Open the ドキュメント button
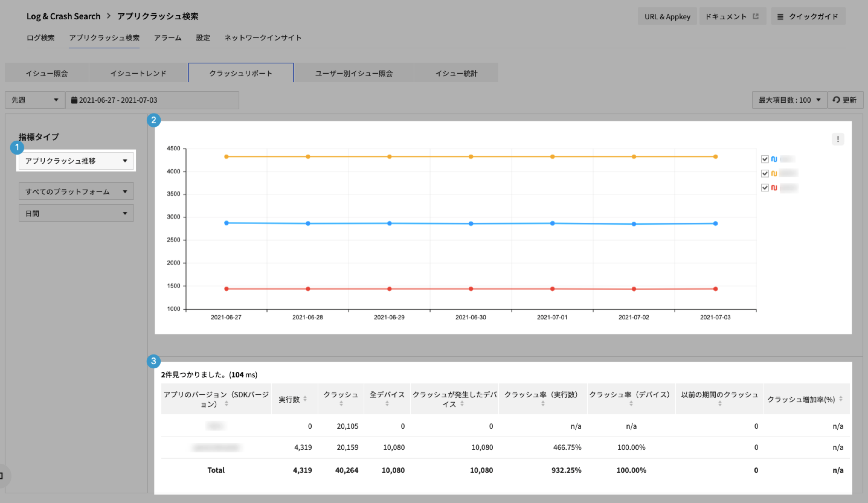 [733, 16]
